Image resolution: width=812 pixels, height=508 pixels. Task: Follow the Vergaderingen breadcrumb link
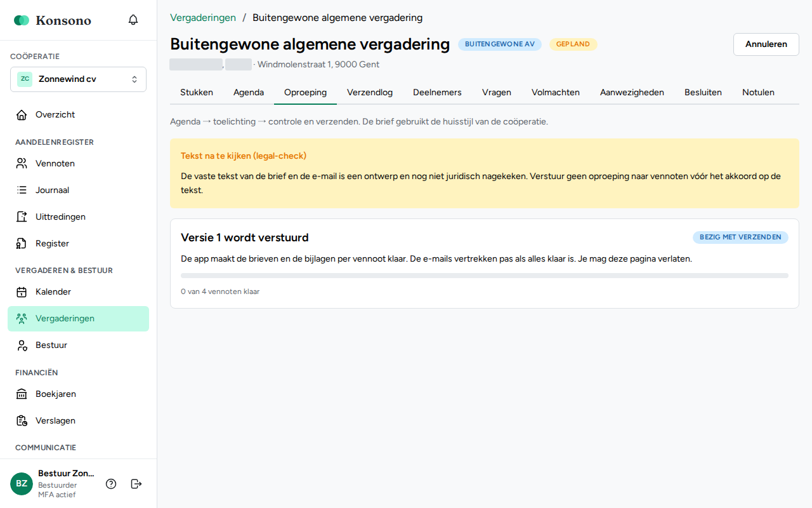click(203, 18)
